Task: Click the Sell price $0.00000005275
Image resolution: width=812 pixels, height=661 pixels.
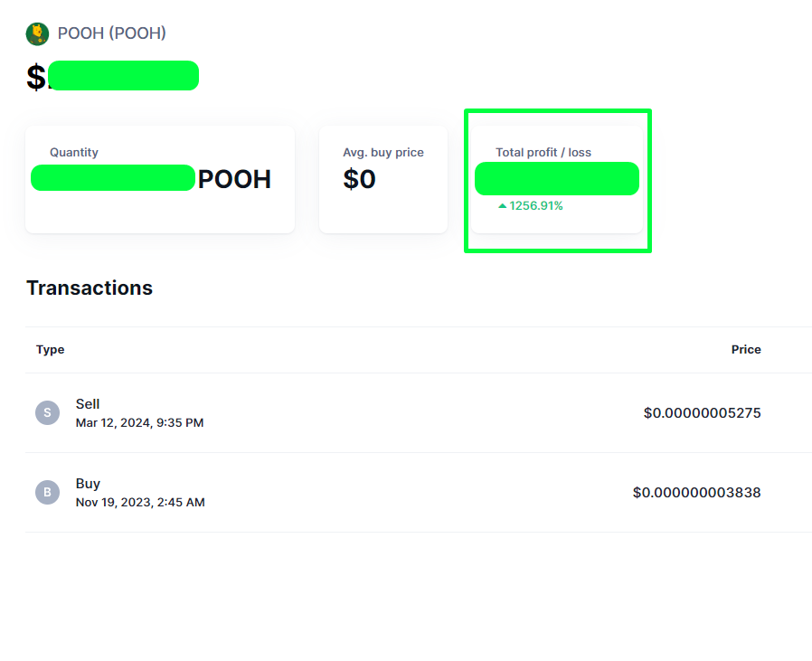Action: (704, 412)
